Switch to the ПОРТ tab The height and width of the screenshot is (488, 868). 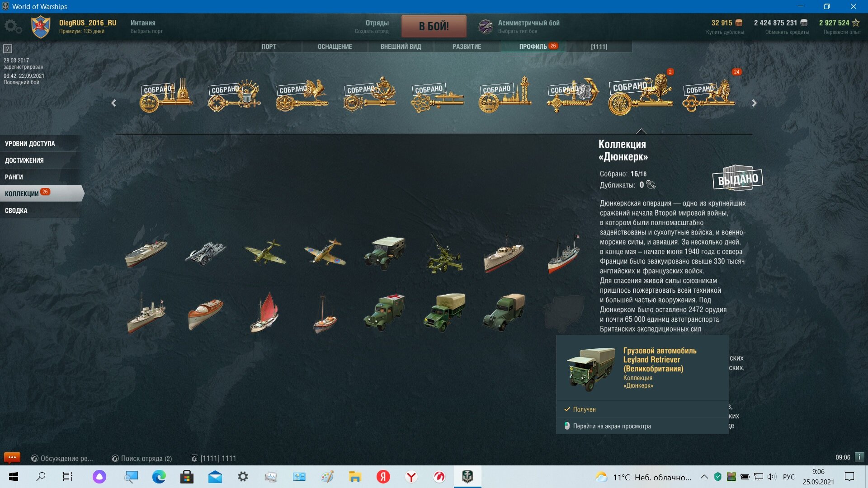tap(269, 47)
